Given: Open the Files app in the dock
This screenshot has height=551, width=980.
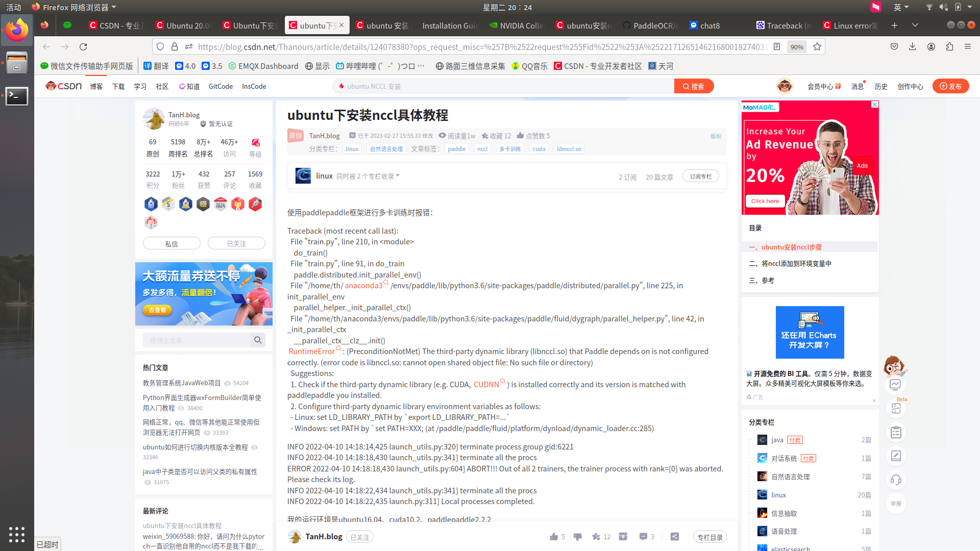Looking at the screenshot, I should [x=17, y=63].
